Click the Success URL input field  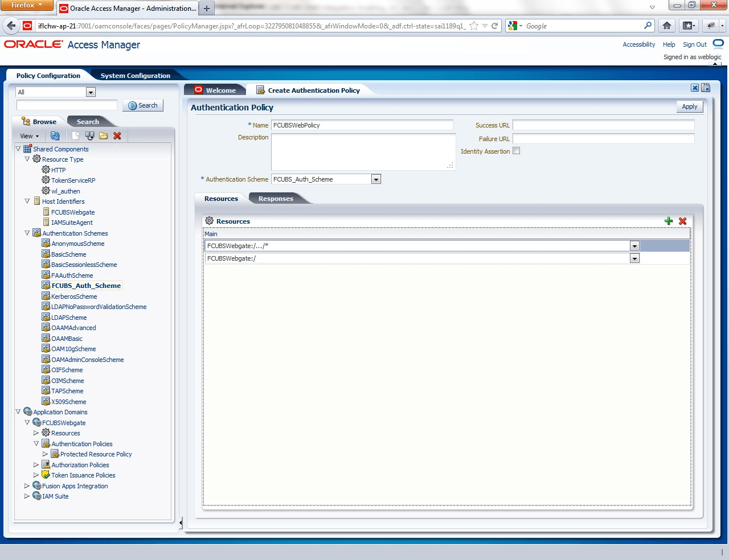tap(603, 125)
